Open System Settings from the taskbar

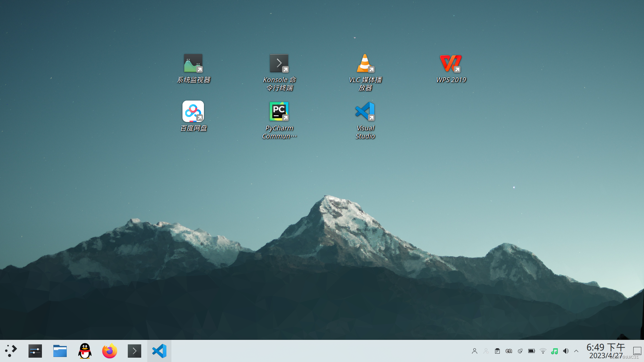click(x=35, y=351)
